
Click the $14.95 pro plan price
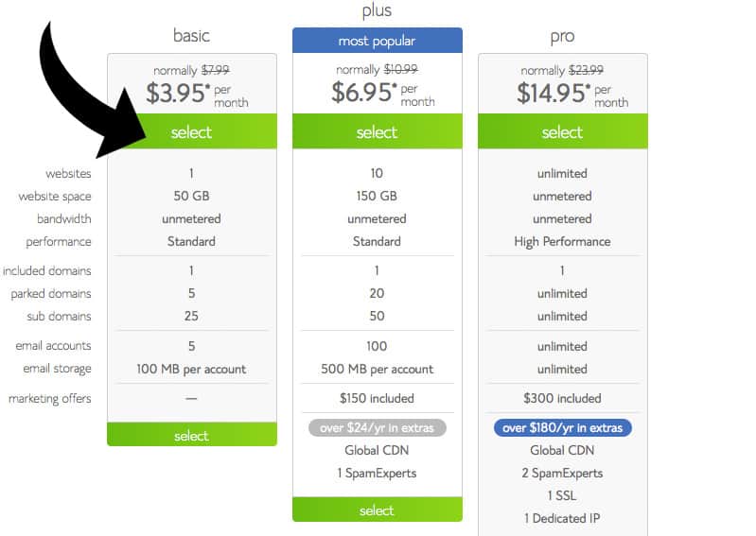coord(552,93)
